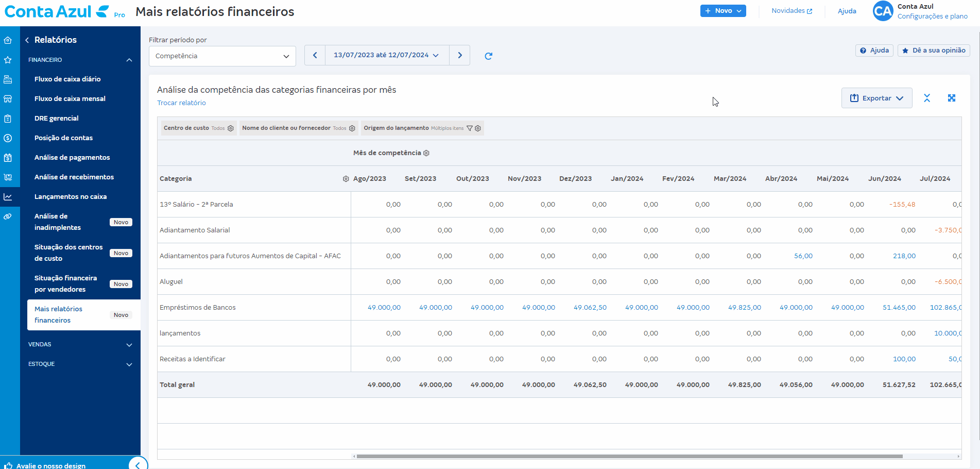The image size is (980, 469).
Task: Click the refresh report icon
Action: pos(488,56)
